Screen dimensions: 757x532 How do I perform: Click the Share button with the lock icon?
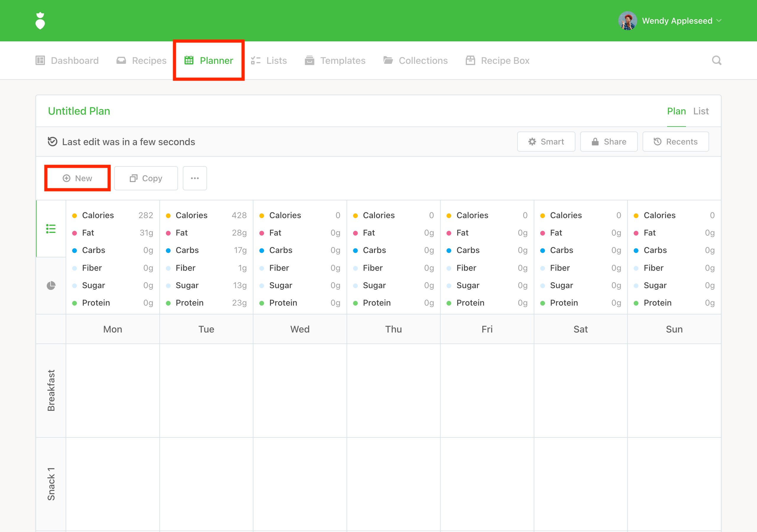(x=608, y=142)
